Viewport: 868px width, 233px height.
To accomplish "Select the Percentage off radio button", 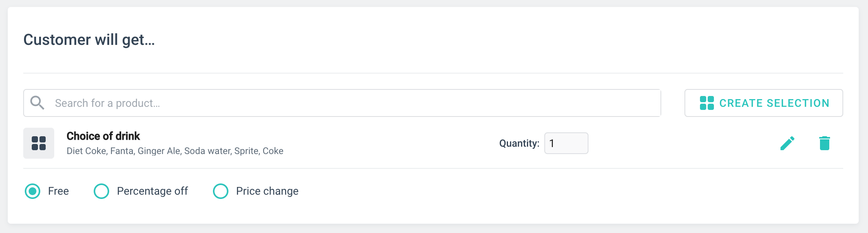I will 101,191.
